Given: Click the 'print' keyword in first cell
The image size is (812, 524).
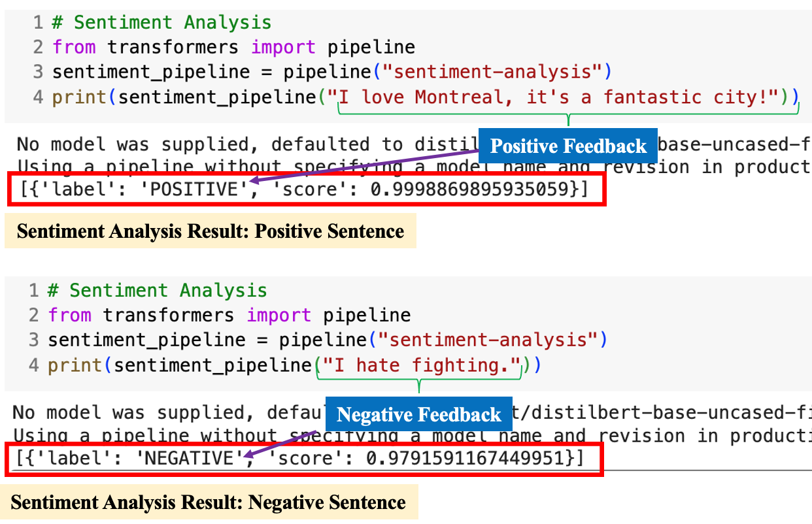Looking at the screenshot, I should tap(80, 97).
